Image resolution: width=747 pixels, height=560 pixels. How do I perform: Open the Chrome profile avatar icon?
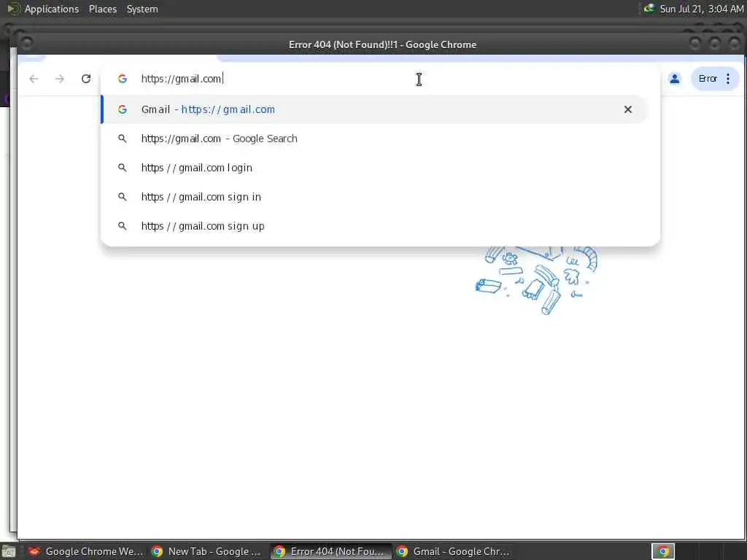pos(675,79)
